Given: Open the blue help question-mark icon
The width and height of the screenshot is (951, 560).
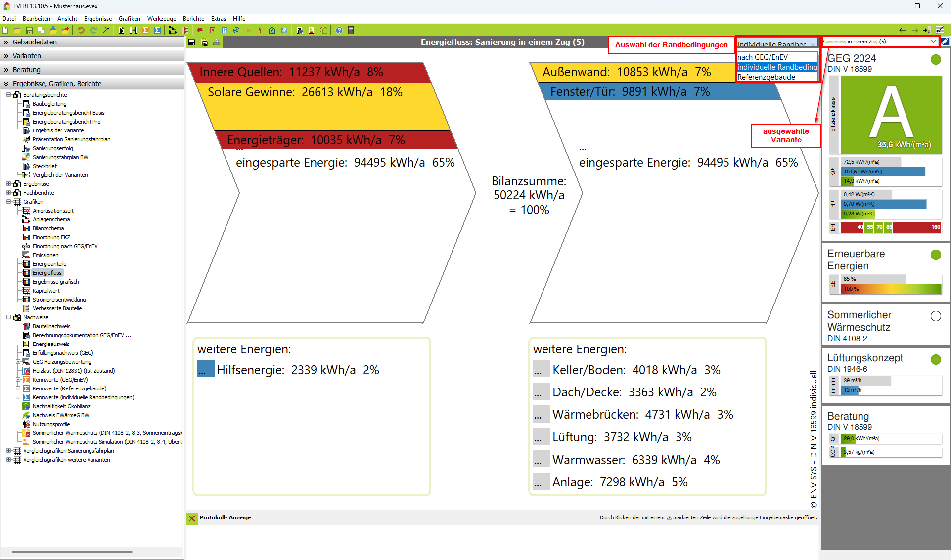Looking at the screenshot, I should (x=339, y=30).
